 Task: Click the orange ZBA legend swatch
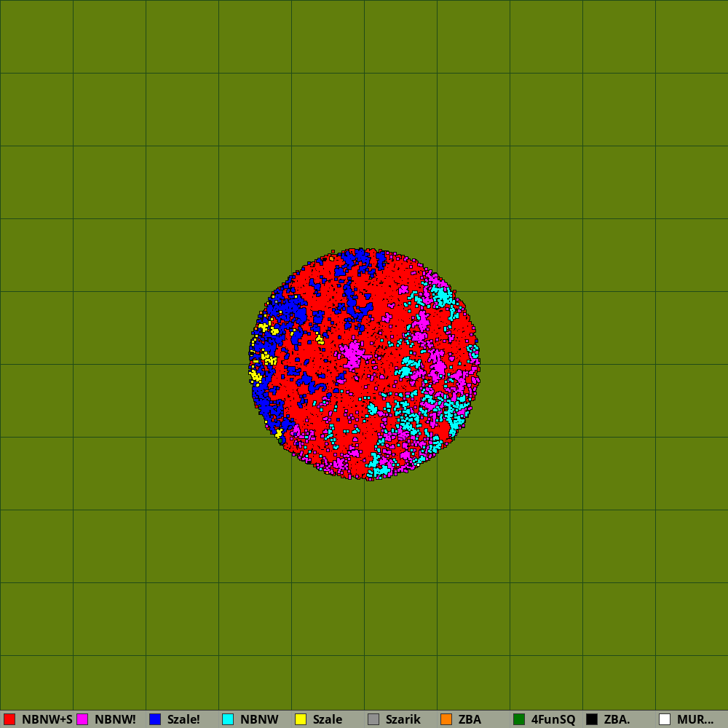446,719
